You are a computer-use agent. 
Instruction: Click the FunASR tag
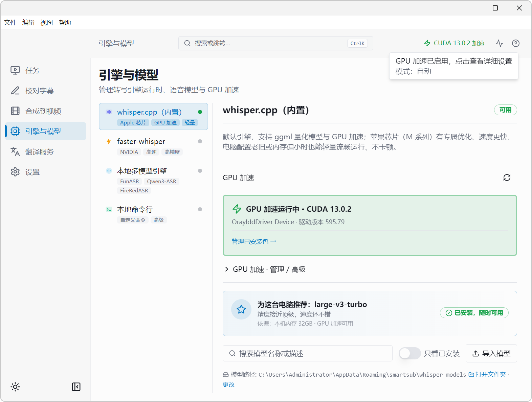click(x=130, y=182)
